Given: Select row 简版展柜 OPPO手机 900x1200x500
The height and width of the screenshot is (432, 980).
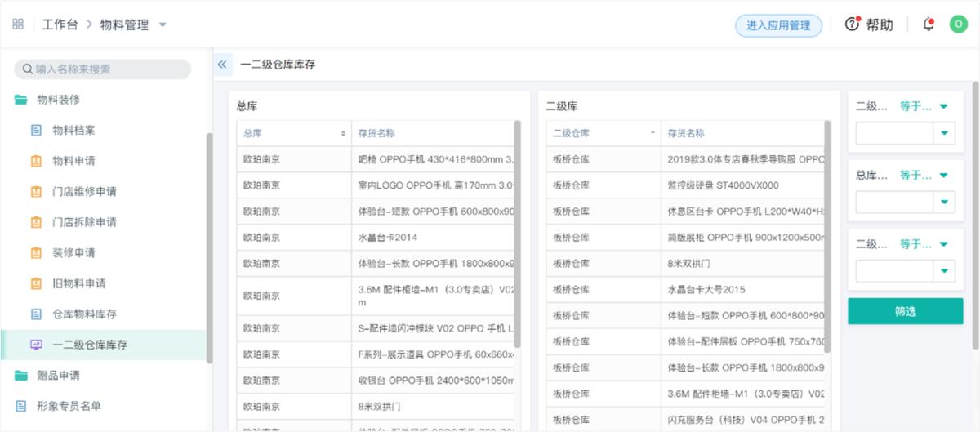Looking at the screenshot, I should [685, 238].
